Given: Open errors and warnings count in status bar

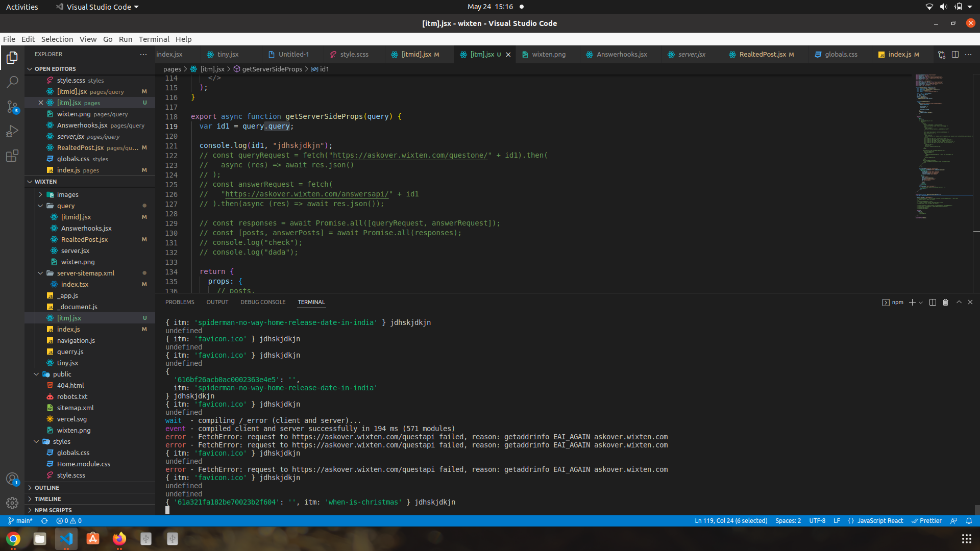Looking at the screenshot, I should [x=69, y=521].
